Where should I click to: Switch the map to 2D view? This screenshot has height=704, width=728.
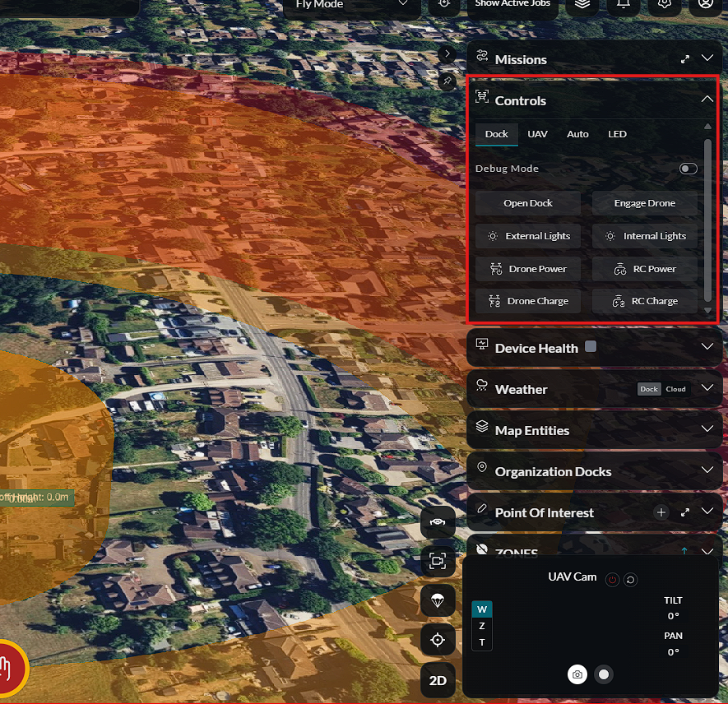click(438, 680)
